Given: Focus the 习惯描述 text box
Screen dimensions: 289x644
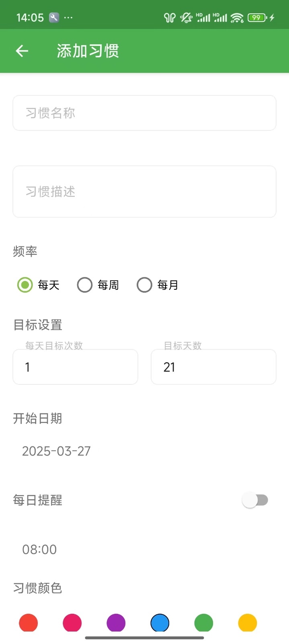Looking at the screenshot, I should (144, 192).
